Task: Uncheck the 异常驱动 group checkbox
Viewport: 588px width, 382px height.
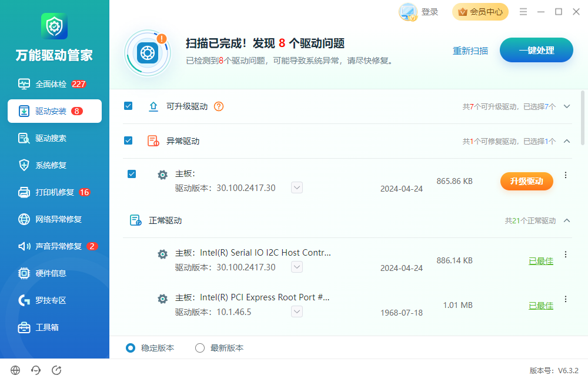Action: 128,140
